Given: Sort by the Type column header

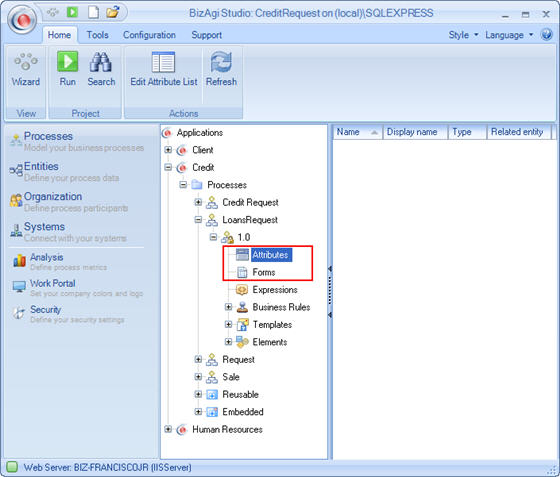Looking at the screenshot, I should click(468, 132).
